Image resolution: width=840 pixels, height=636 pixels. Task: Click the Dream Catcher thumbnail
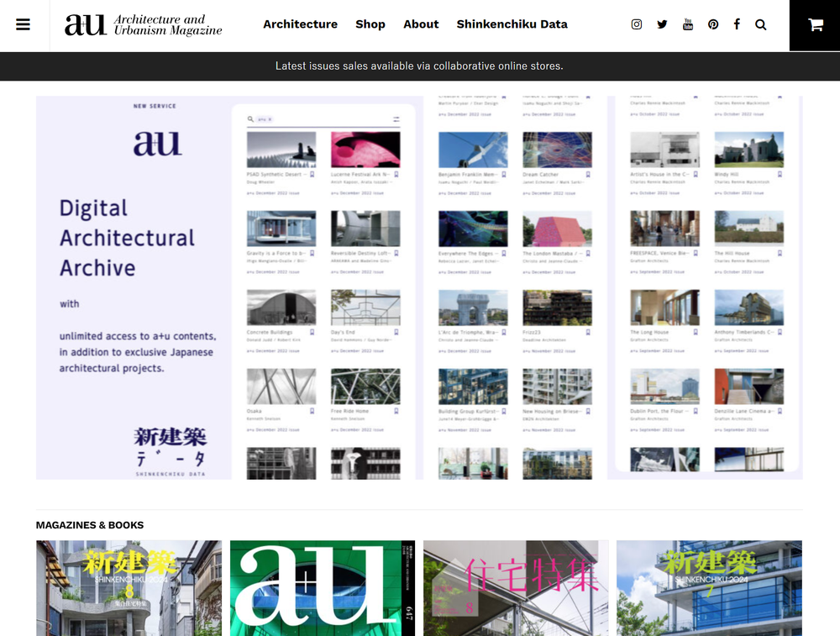tap(557, 150)
